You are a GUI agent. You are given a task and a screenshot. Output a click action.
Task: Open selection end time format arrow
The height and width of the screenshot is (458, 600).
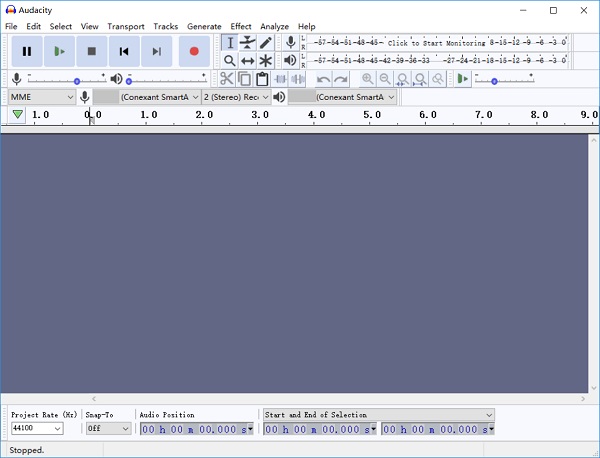point(491,429)
